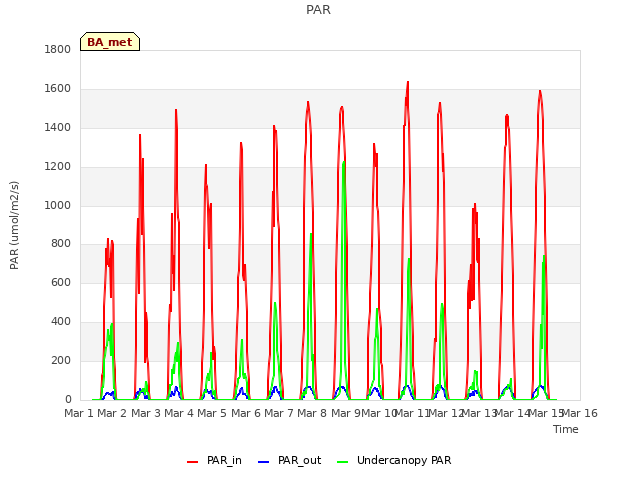The image size is (640, 480).
Task: Click the Mar 7 x-axis tick label
Action: click(x=279, y=413)
